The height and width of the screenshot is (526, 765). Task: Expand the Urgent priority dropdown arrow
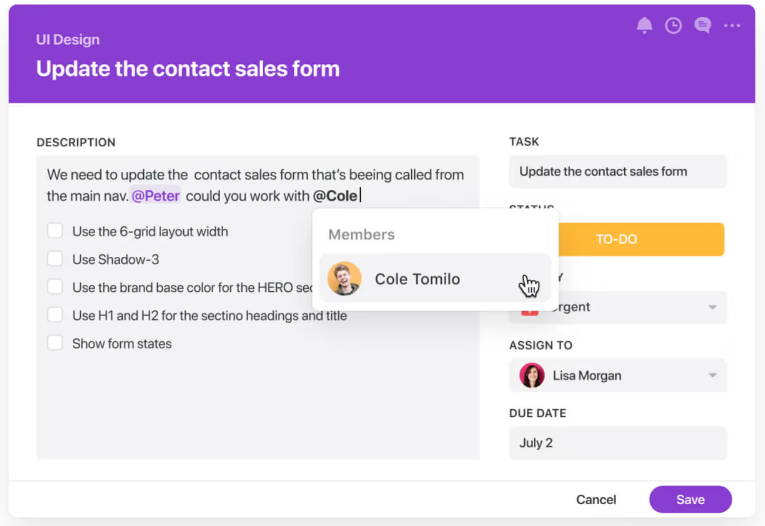click(x=712, y=307)
